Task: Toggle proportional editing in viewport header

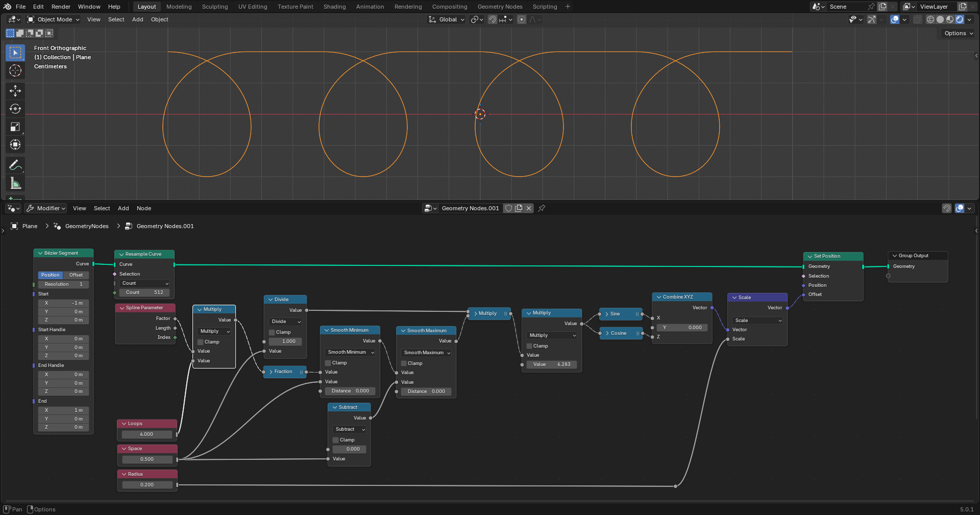Action: click(521, 19)
